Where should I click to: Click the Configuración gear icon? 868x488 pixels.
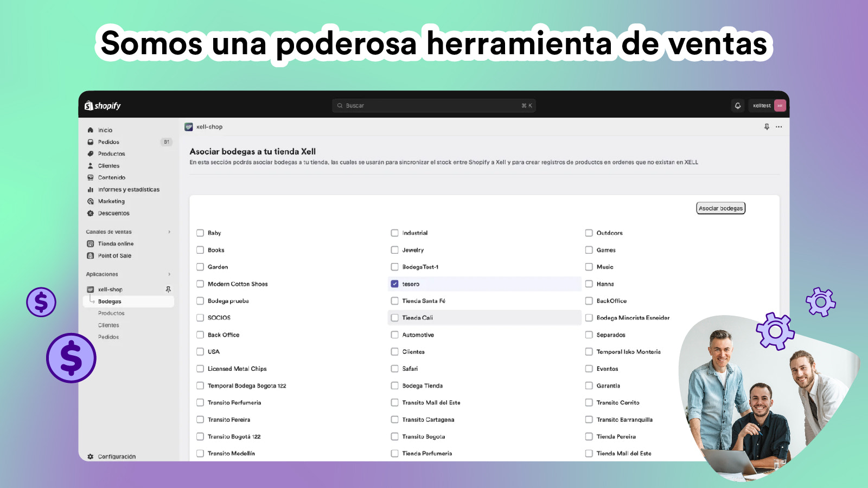(91, 457)
